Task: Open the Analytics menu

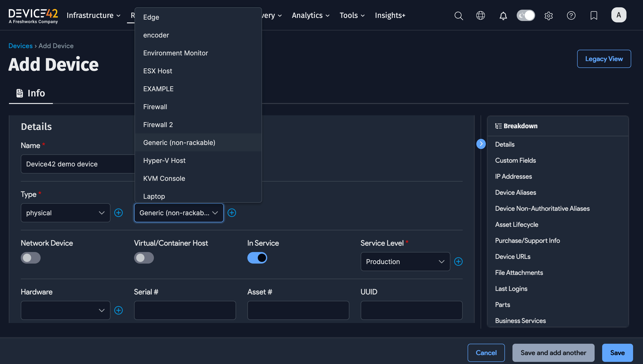Action: (310, 16)
